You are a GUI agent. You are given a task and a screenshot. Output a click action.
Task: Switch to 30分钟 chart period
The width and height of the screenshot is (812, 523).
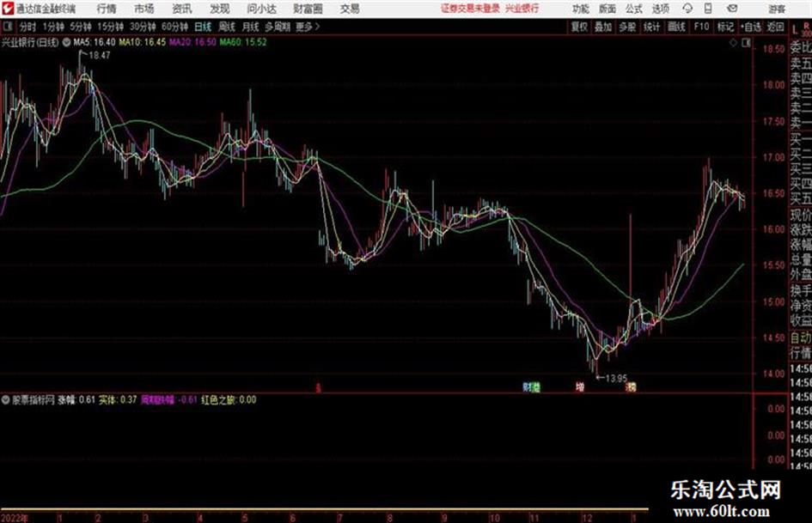click(143, 27)
